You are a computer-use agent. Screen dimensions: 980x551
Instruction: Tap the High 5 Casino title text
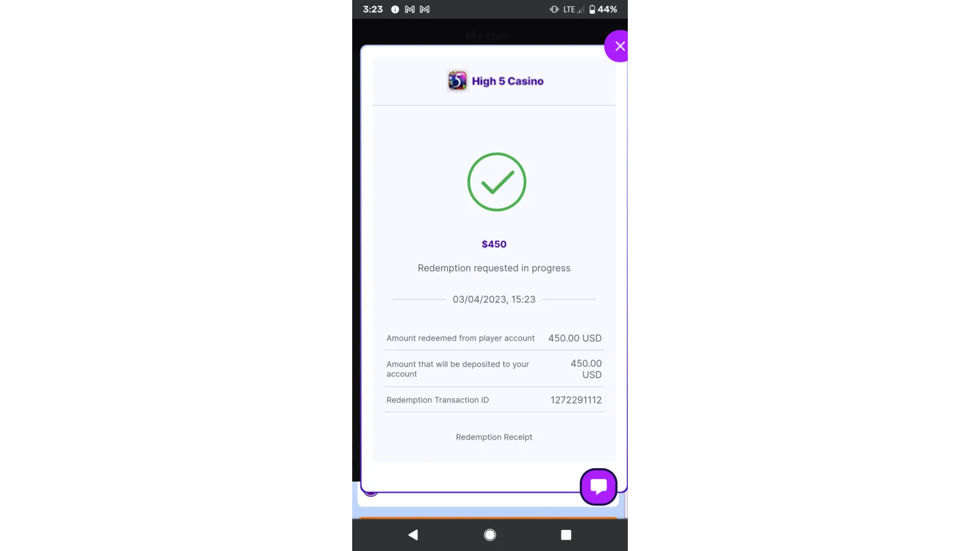508,81
